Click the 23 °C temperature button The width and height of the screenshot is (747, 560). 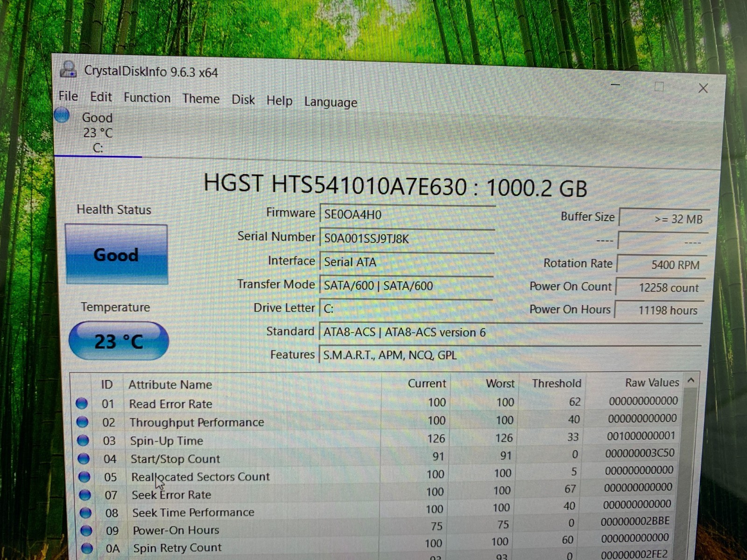(119, 341)
